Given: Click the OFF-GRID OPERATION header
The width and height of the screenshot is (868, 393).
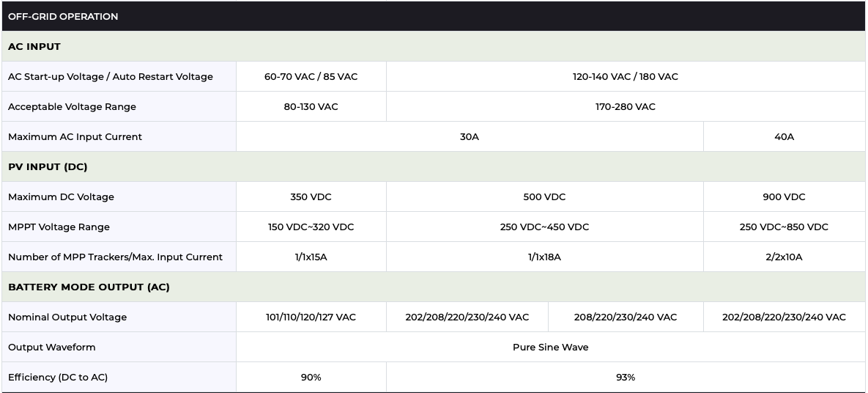Looking at the screenshot, I should point(63,16).
